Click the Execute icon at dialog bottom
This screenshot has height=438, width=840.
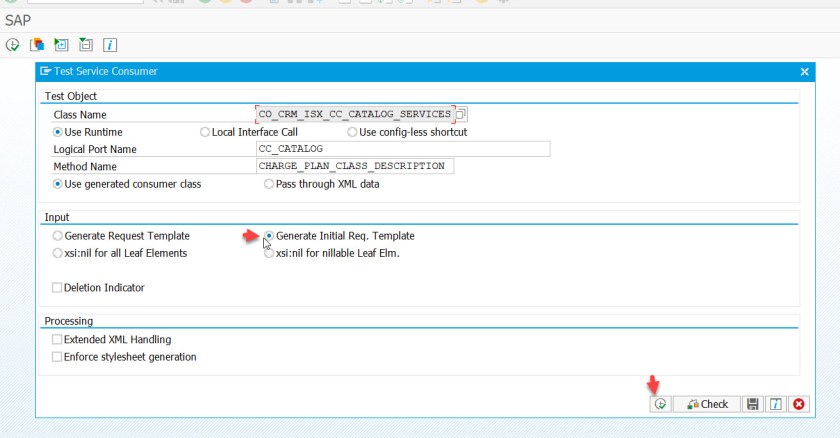point(661,404)
